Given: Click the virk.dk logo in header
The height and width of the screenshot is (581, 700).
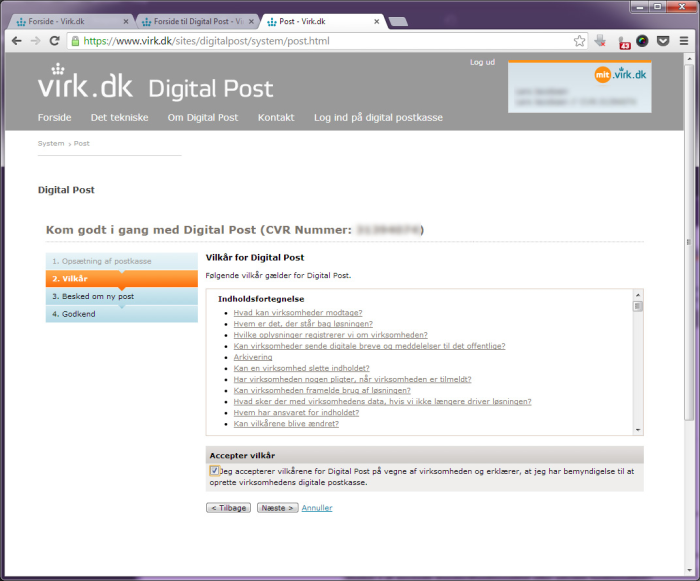Looking at the screenshot, I should click(x=85, y=81).
